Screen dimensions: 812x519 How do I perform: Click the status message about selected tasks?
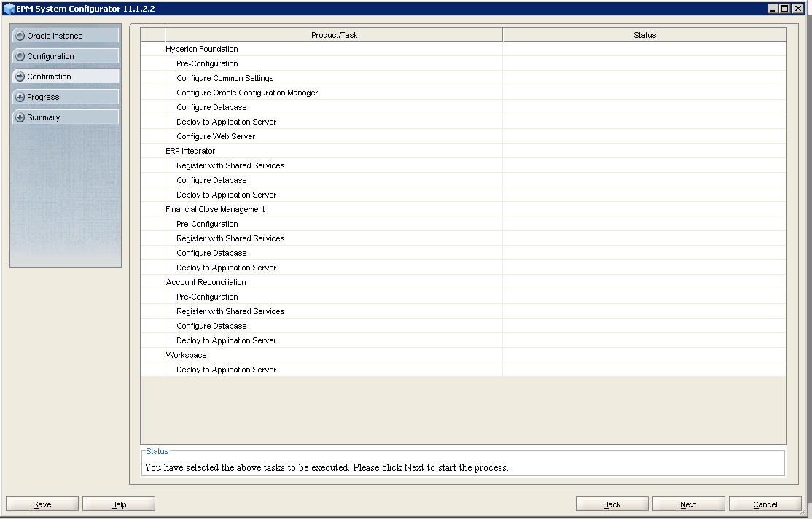(x=327, y=467)
